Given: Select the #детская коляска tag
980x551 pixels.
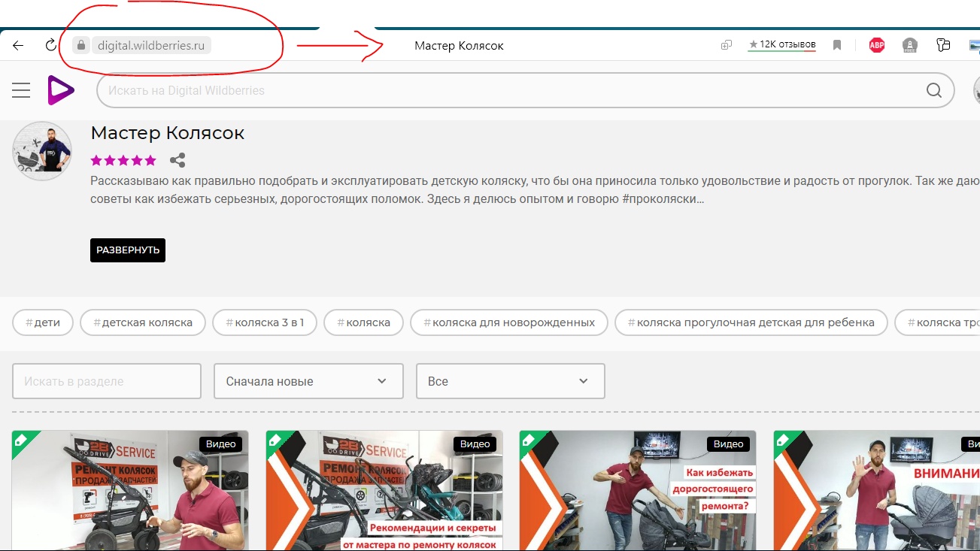Looking at the screenshot, I should click(x=142, y=322).
